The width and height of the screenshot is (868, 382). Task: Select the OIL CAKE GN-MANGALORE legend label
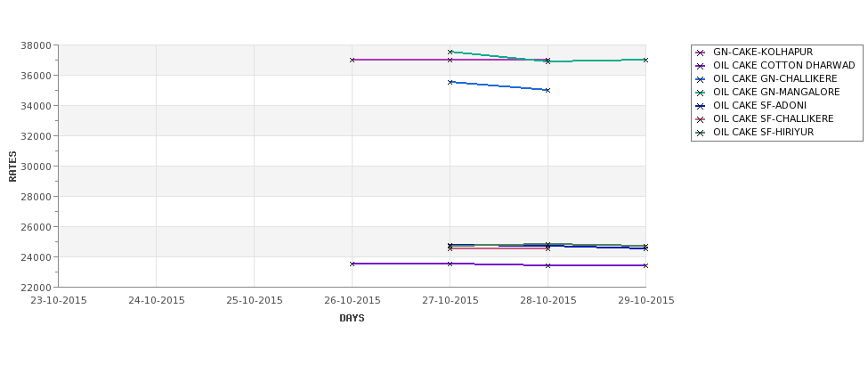pos(776,92)
